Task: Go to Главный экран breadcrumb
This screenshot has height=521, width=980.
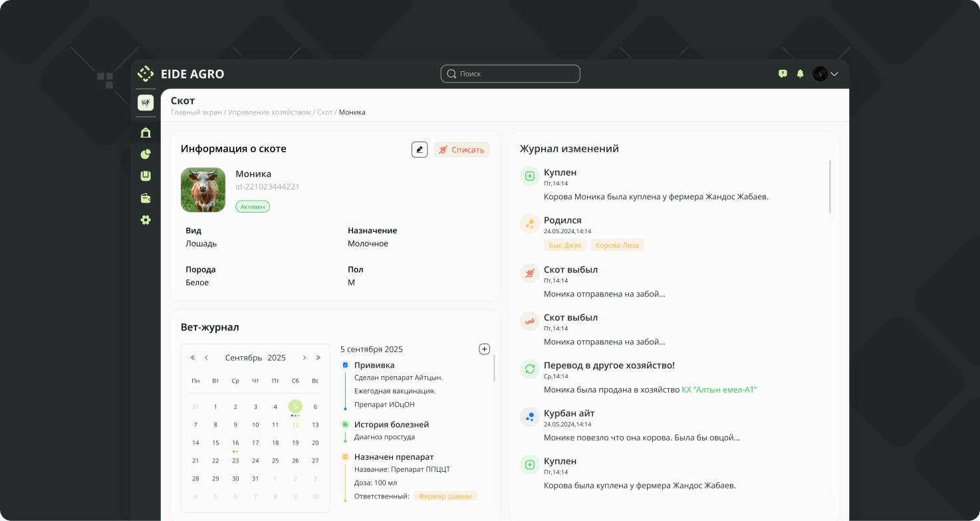Action: point(195,112)
